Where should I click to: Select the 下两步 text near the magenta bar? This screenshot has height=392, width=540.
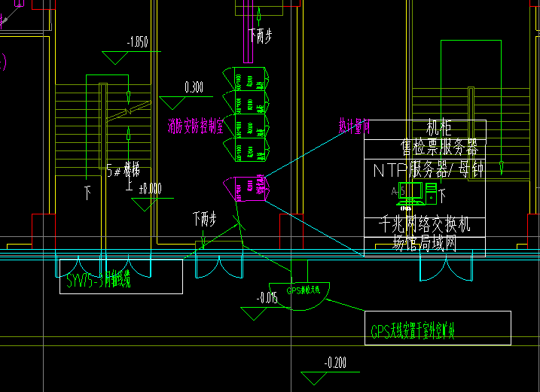point(261,35)
